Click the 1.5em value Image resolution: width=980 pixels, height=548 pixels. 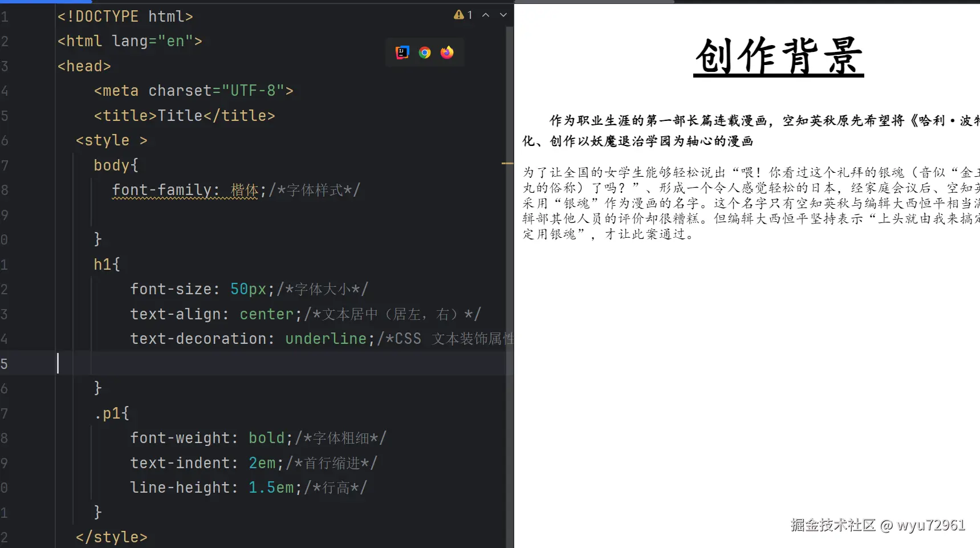pyautogui.click(x=271, y=488)
